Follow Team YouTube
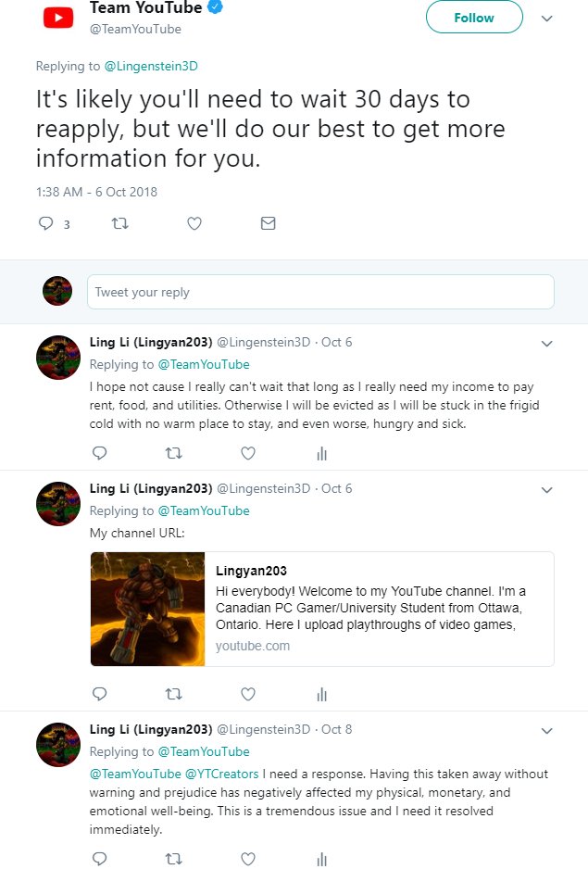 point(474,18)
